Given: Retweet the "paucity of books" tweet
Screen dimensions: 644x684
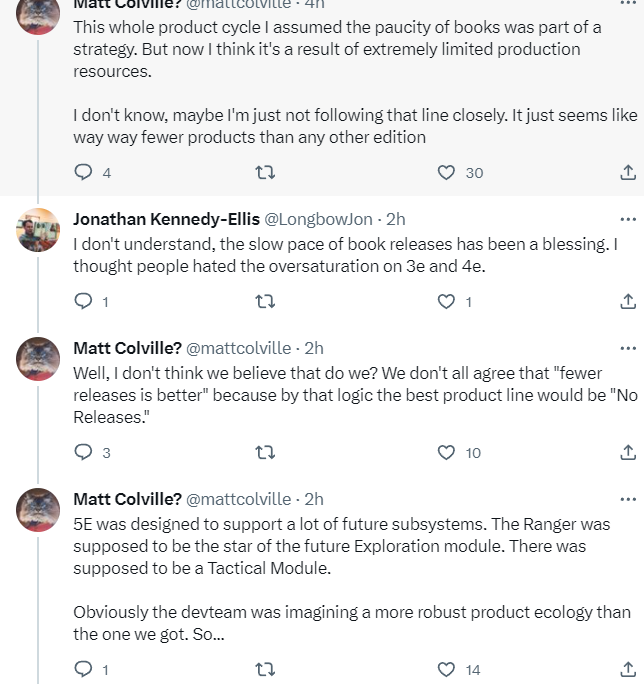Looking at the screenshot, I should point(265,172).
